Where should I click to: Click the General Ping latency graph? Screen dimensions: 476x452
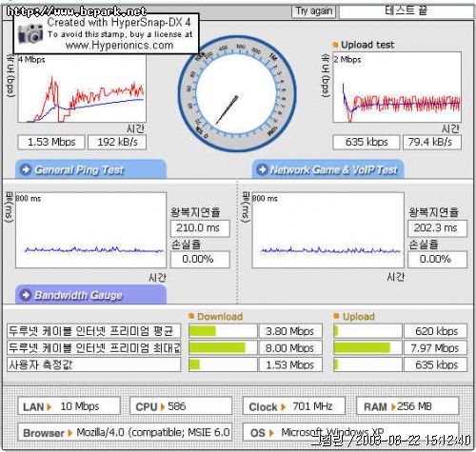(90, 230)
